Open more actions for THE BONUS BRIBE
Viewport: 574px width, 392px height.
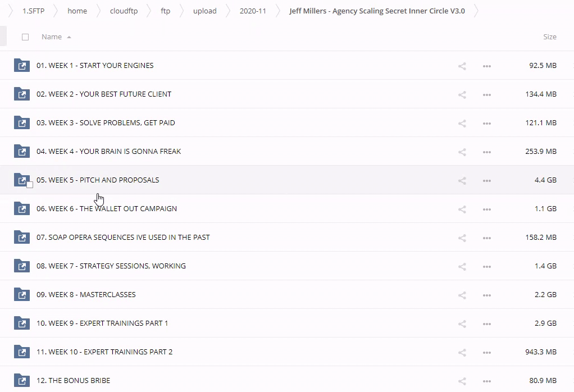(x=486, y=381)
